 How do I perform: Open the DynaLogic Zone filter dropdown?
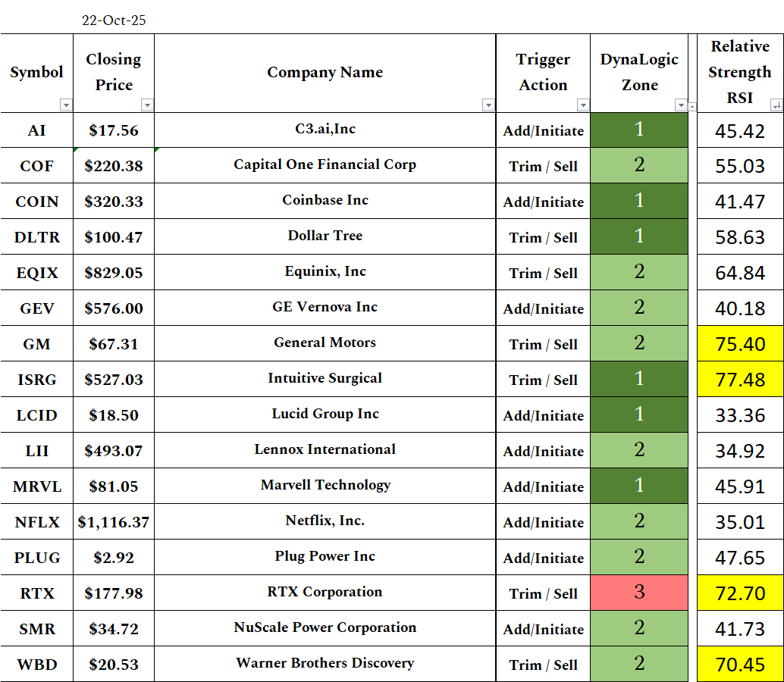[681, 105]
